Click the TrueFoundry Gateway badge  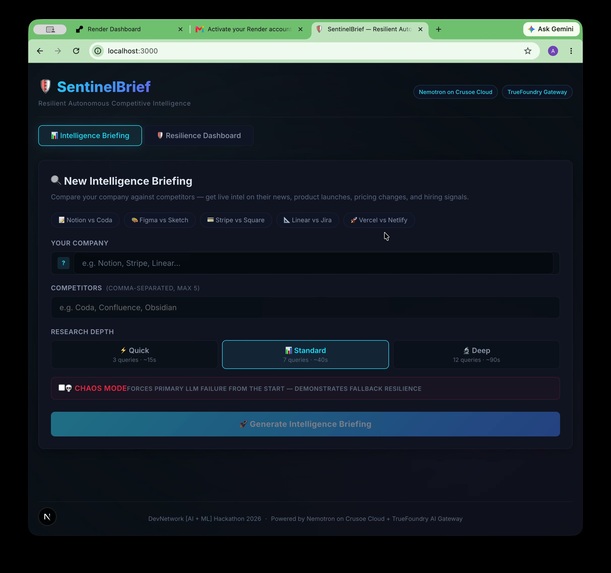click(x=537, y=92)
